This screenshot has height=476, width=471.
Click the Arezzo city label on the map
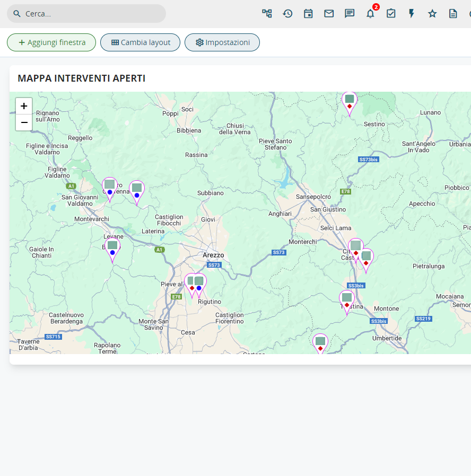[x=213, y=255]
